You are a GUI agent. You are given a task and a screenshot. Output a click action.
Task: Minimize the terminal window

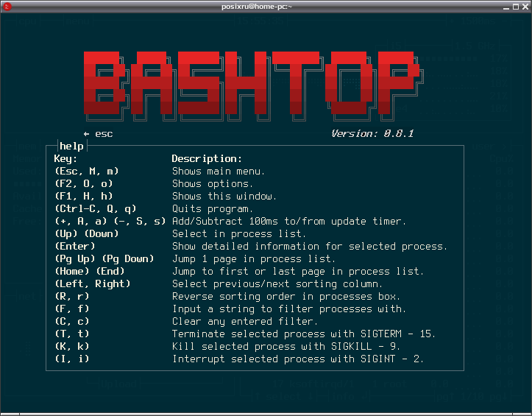click(x=506, y=7)
